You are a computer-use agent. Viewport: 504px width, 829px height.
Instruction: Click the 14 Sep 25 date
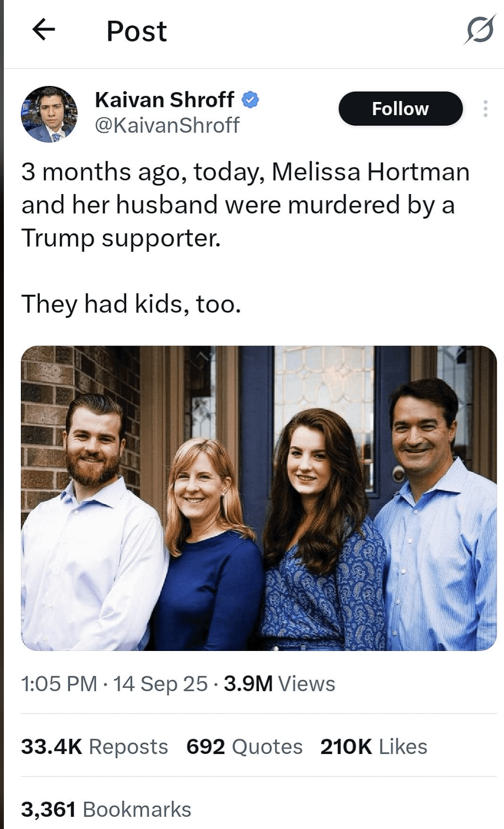(x=160, y=683)
